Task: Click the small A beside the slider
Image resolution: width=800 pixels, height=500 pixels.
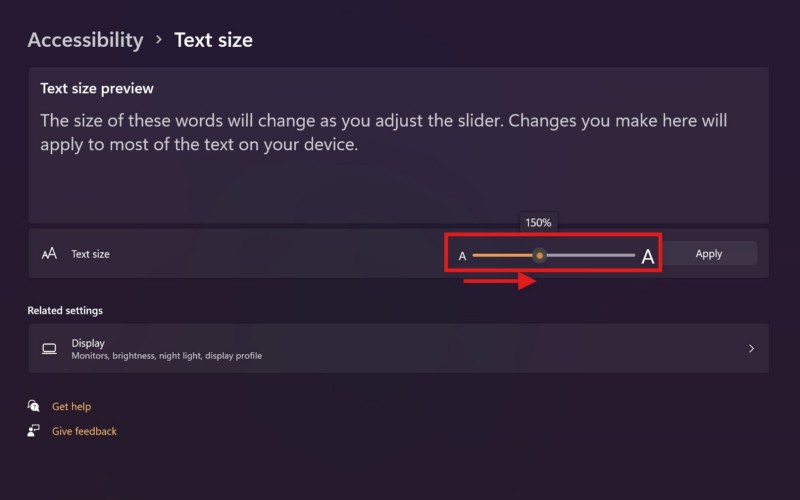Action: [x=462, y=256]
